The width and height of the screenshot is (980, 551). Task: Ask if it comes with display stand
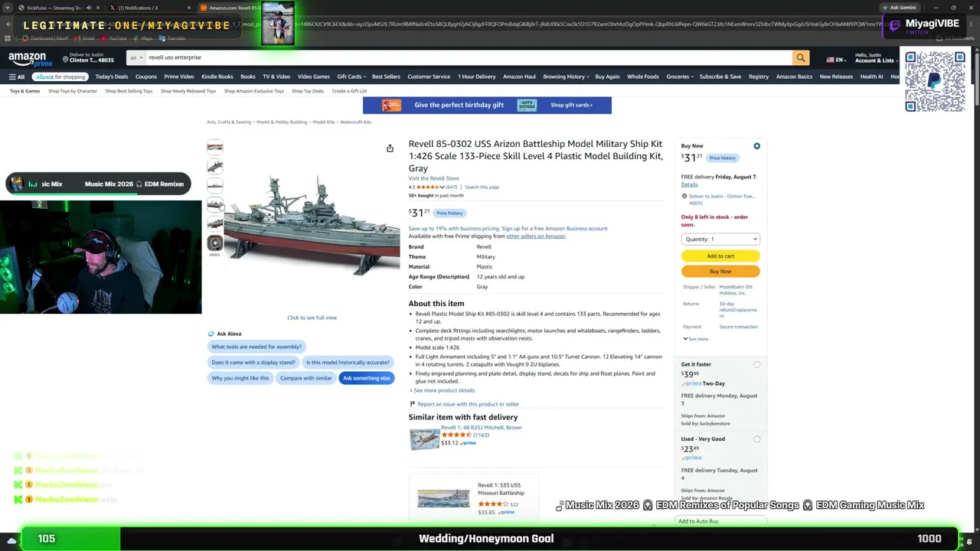[x=253, y=363]
